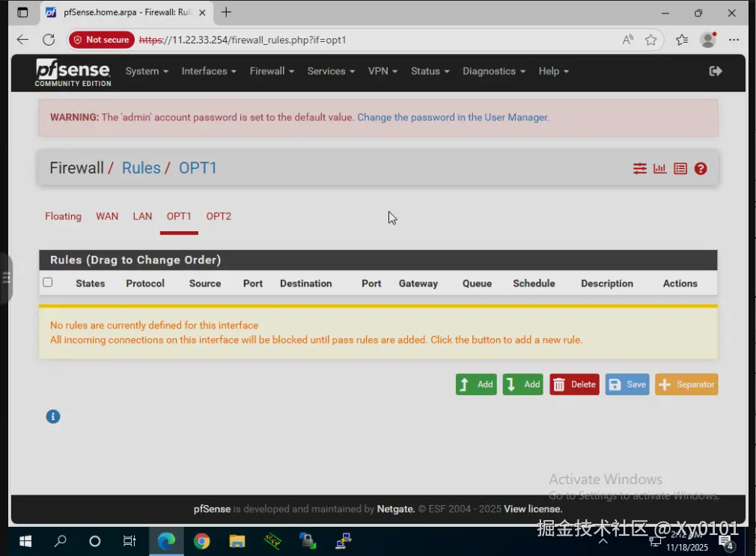Open Windows Start menu
The width and height of the screenshot is (756, 556).
[25, 541]
